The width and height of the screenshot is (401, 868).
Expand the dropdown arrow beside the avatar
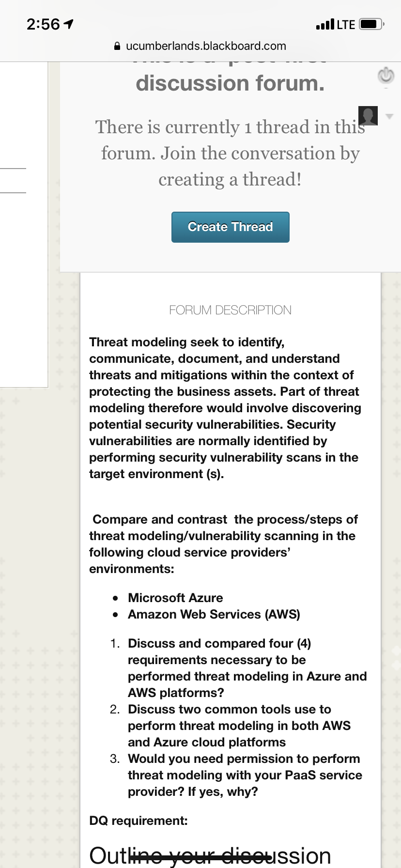[389, 116]
